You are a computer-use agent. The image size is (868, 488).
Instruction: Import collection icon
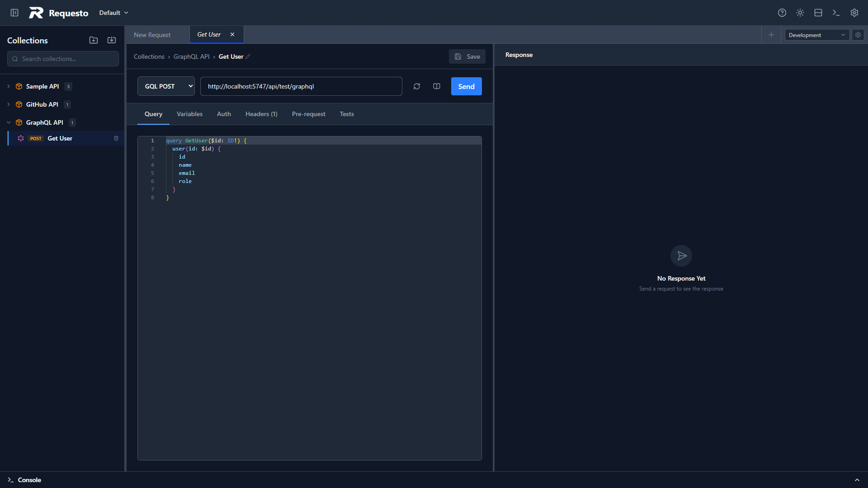point(112,40)
